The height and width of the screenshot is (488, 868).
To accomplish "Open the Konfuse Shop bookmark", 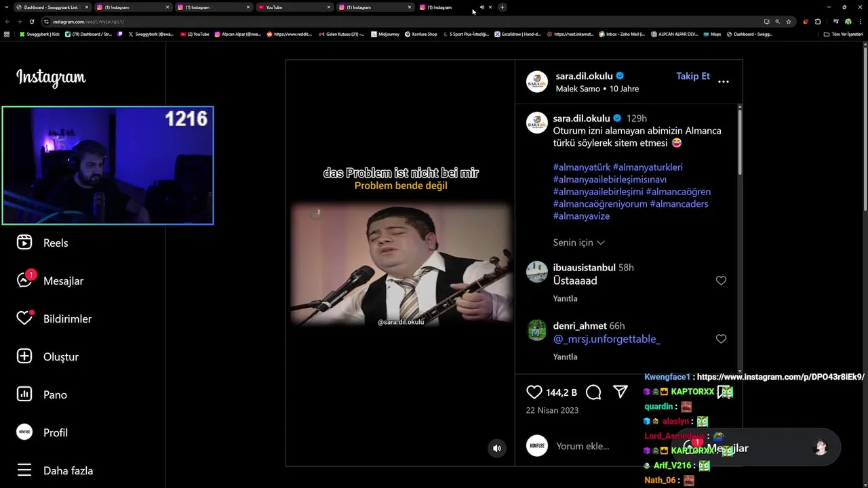I will (x=421, y=34).
